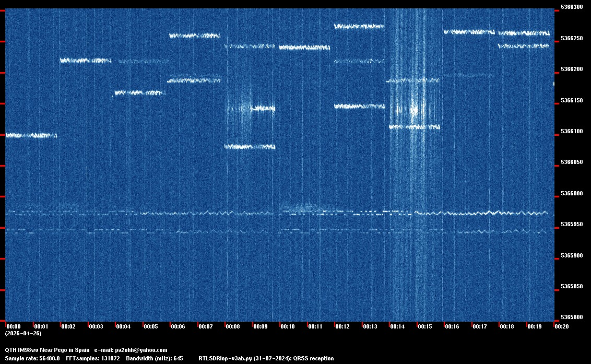Screen dimensions: 591x364
Task: Select the 5366250 frequency scale label
Action: (571, 38)
